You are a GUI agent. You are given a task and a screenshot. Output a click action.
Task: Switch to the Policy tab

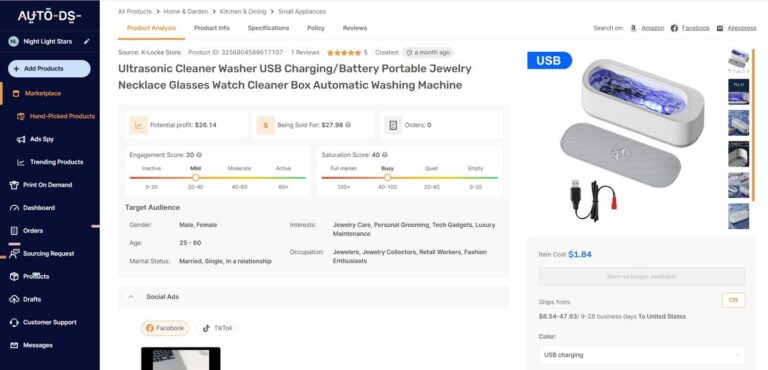316,28
